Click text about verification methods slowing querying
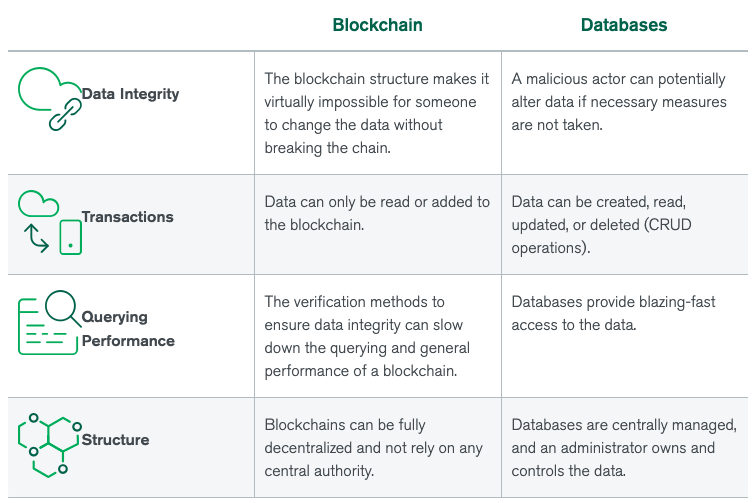The width and height of the screenshot is (755, 503). tap(367, 336)
